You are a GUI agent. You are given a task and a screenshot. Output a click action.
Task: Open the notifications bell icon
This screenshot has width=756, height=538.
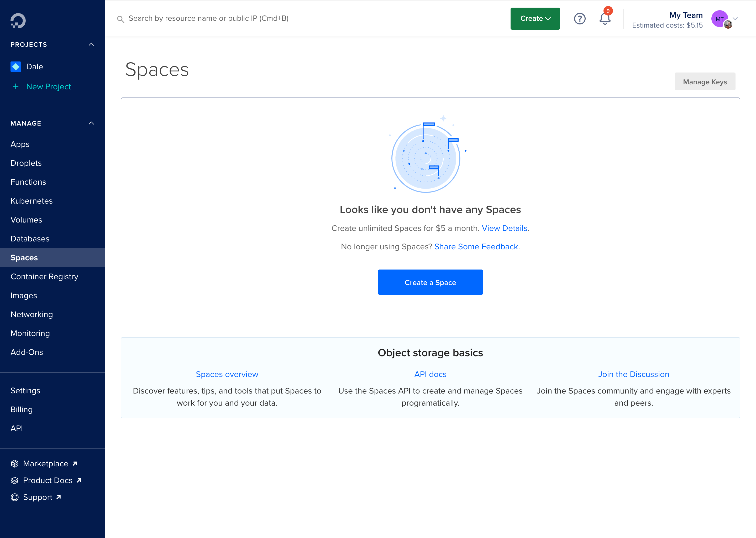[605, 19]
